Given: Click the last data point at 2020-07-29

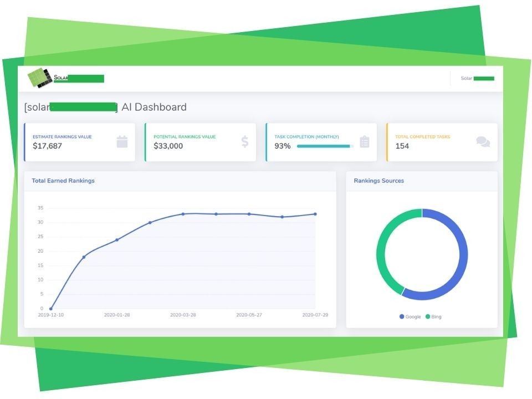Looking at the screenshot, I should (x=315, y=214).
